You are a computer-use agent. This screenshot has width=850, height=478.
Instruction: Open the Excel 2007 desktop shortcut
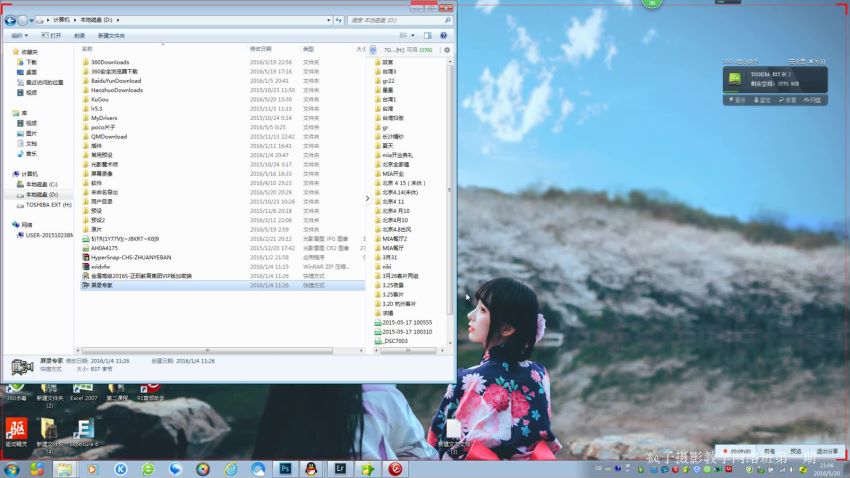pos(83,389)
